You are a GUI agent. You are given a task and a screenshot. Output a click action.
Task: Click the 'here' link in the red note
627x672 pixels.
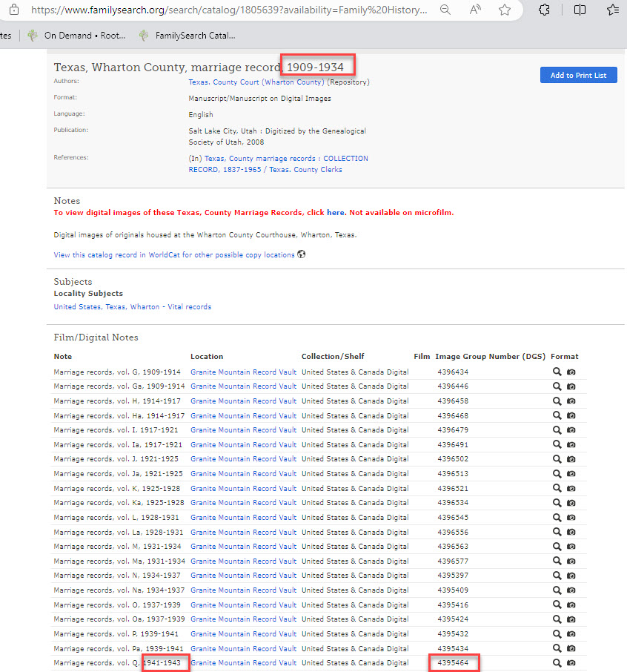pyautogui.click(x=335, y=213)
